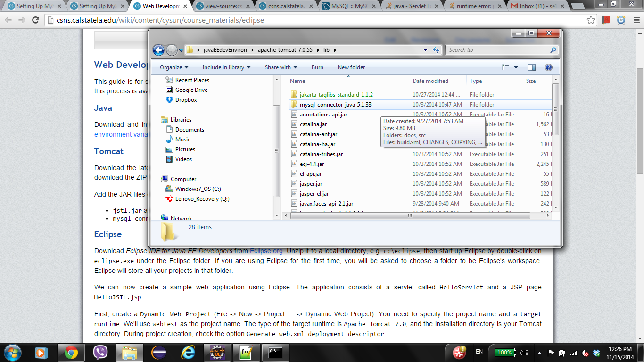The image size is (644, 362).
Task: Select Windows7_OS (C:) drive in tree
Action: [198, 189]
